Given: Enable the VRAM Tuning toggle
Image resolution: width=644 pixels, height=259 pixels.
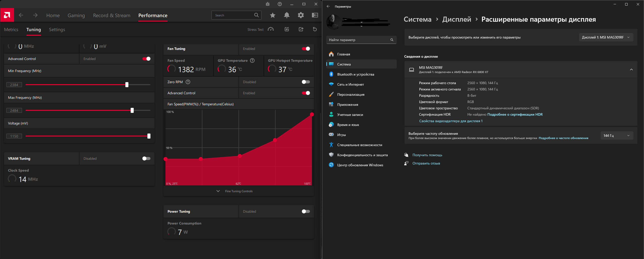Looking at the screenshot, I should [146, 158].
